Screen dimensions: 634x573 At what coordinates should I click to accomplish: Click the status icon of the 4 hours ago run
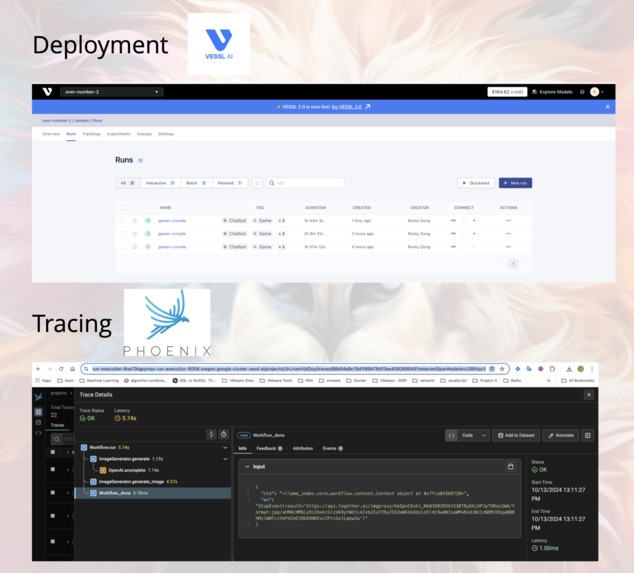(x=148, y=247)
